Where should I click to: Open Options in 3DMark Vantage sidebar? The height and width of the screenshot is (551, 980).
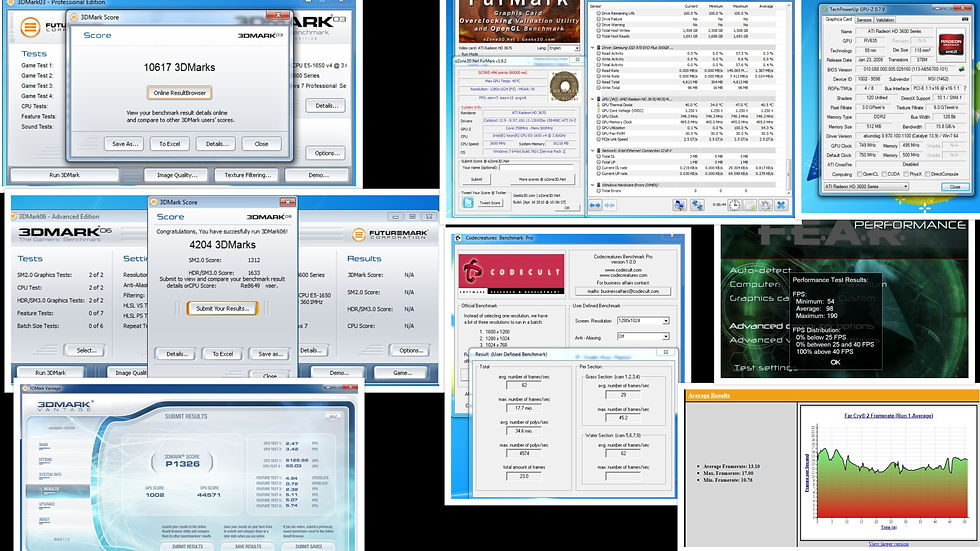point(46,460)
